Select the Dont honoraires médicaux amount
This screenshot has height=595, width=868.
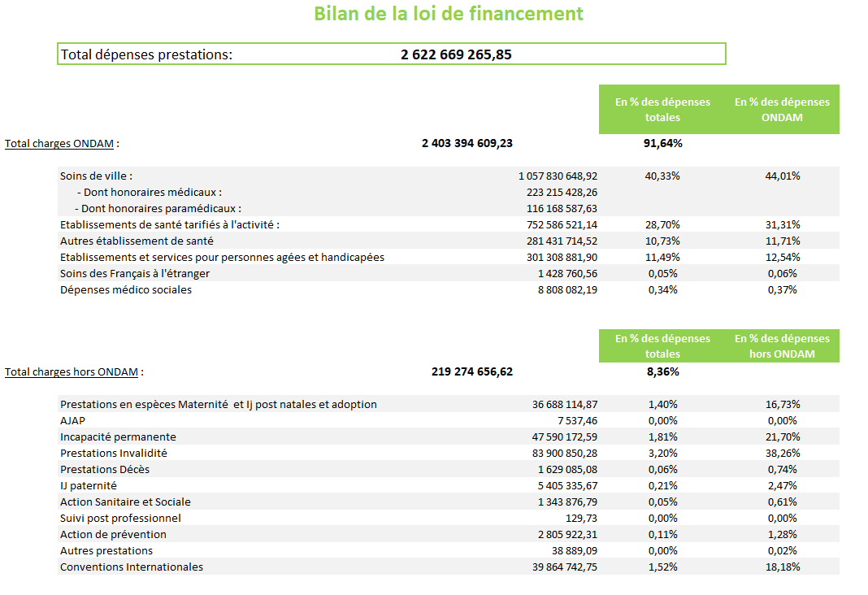562,192
